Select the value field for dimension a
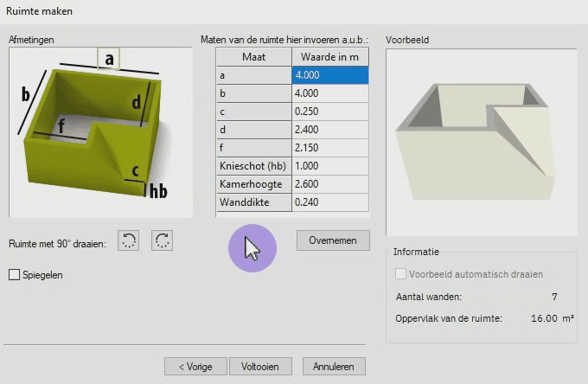Viewport: 588px width, 384px height. [x=330, y=75]
